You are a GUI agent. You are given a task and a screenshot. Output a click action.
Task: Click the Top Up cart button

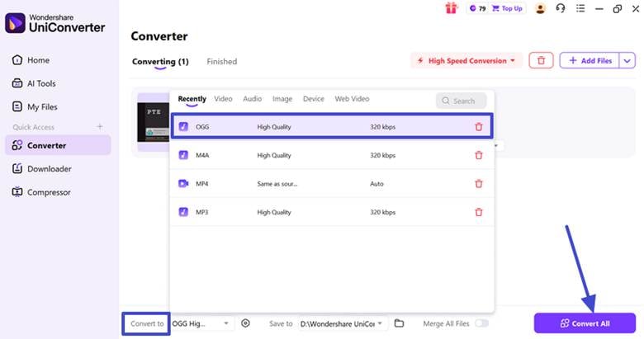(x=507, y=8)
